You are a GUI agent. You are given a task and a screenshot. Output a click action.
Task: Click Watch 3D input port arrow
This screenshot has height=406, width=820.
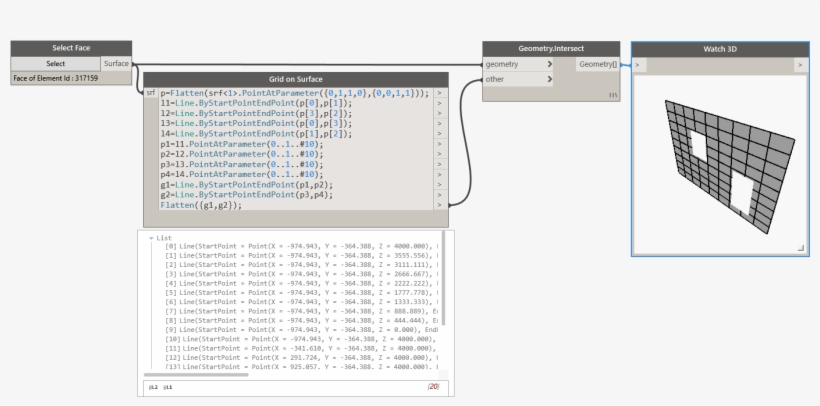click(x=639, y=65)
